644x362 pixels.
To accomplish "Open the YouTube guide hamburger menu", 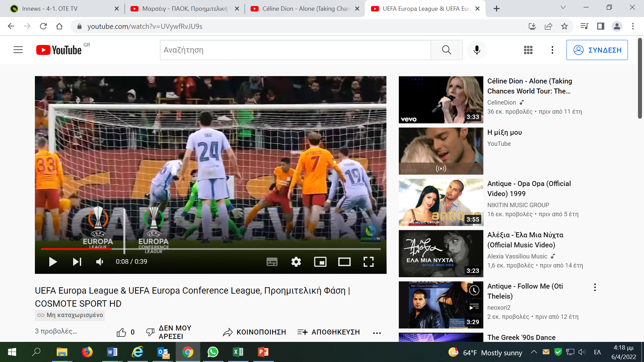I will click(18, 50).
